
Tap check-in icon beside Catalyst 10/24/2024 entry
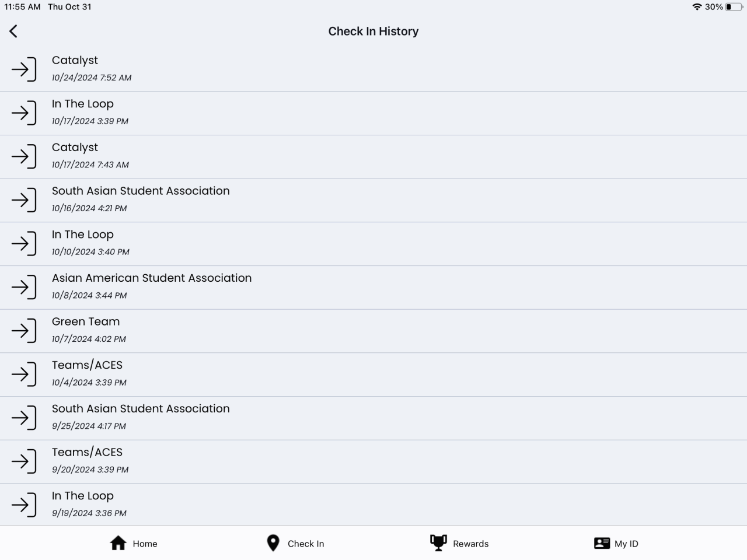coord(24,69)
